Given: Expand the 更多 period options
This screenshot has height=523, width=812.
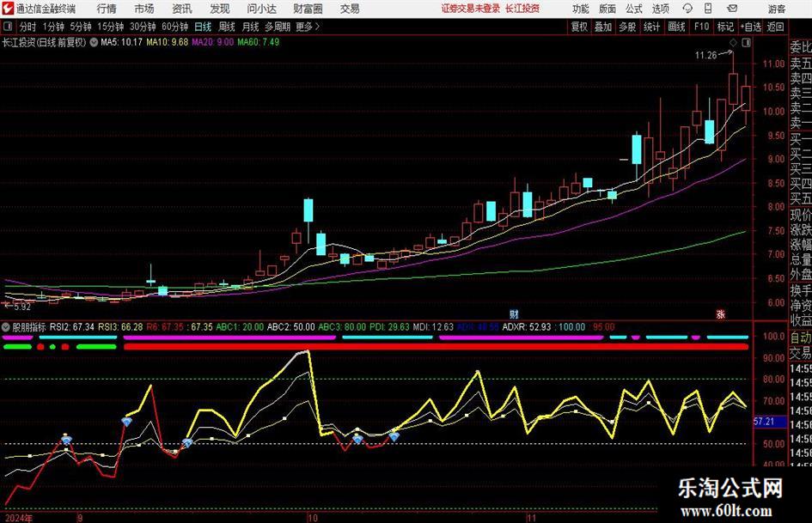Looking at the screenshot, I should (x=308, y=27).
